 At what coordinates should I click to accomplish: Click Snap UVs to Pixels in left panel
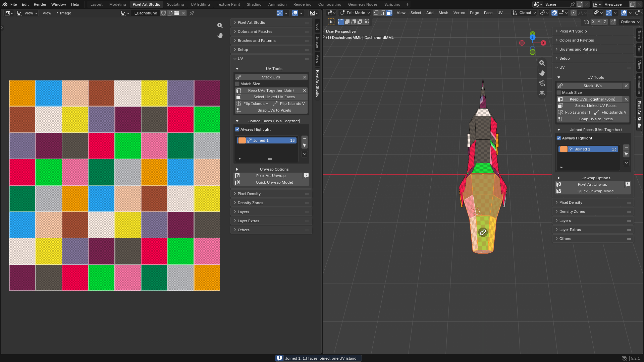click(271, 110)
